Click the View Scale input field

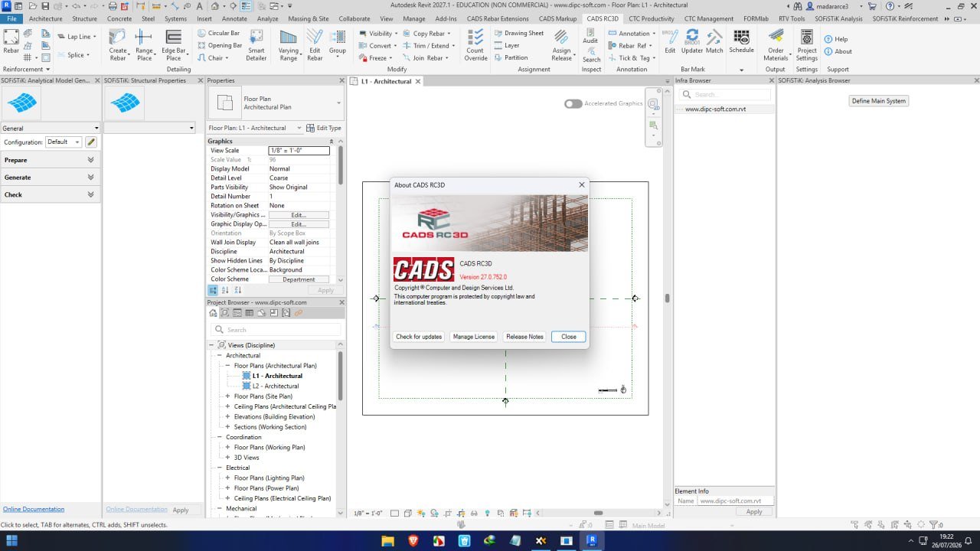tap(299, 151)
